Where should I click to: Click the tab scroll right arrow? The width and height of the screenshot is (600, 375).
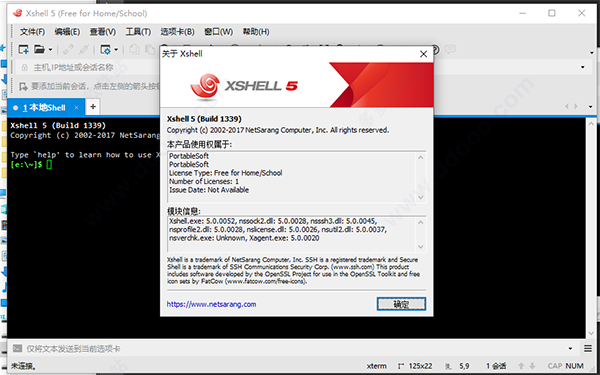click(576, 106)
